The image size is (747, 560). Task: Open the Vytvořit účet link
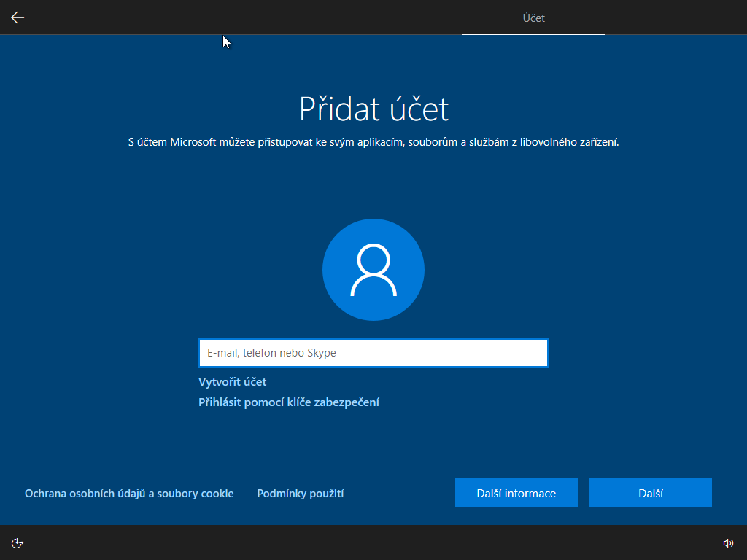pos(232,382)
